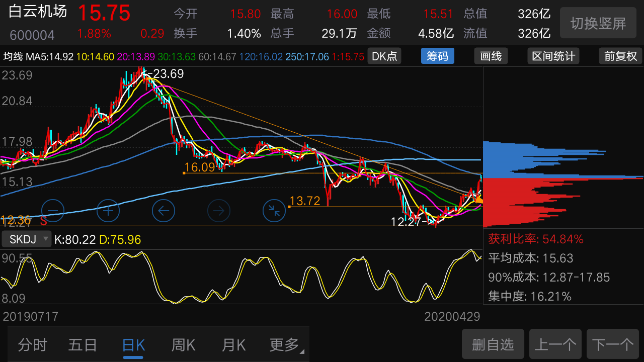
Task: Click the red S signal marker
Action: 43,220
